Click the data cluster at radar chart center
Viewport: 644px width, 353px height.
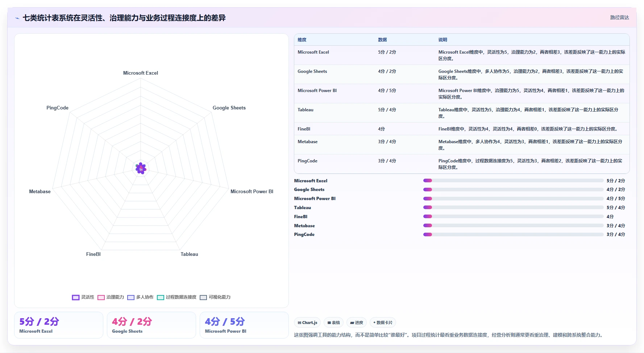click(141, 168)
